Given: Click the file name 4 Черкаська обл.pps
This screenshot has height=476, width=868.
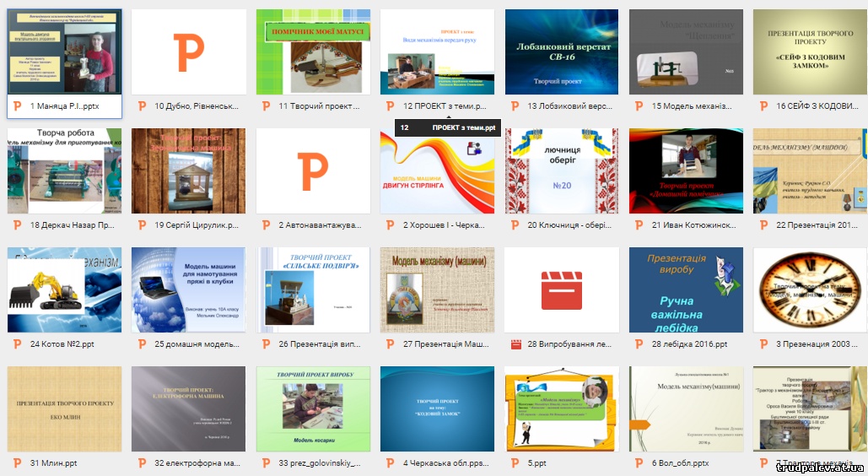Looking at the screenshot, I should click(444, 463).
